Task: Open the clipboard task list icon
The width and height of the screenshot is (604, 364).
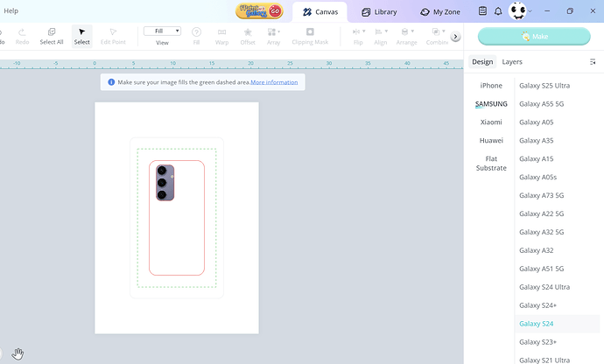Action: 482,11
